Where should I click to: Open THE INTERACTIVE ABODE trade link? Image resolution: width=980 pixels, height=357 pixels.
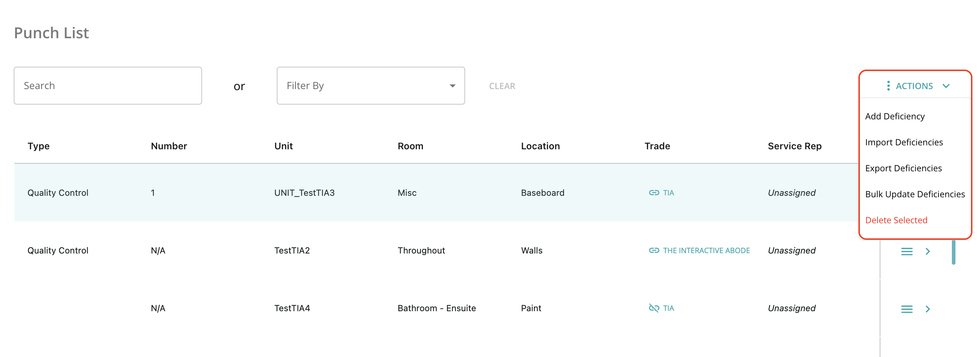click(706, 251)
